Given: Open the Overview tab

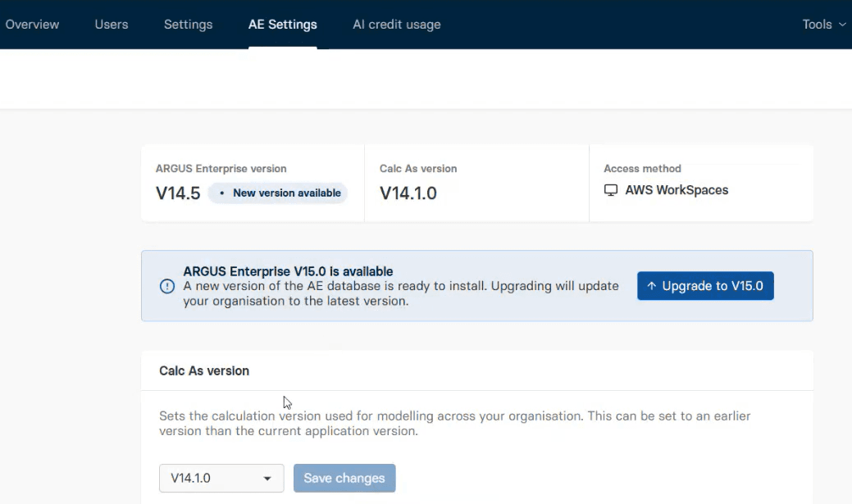Looking at the screenshot, I should pyautogui.click(x=32, y=25).
